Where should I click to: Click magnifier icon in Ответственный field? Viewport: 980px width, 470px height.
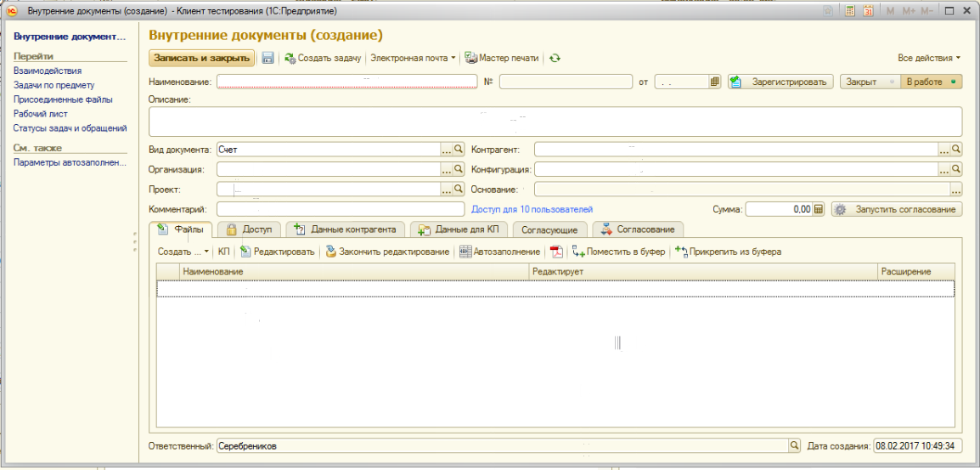click(795, 445)
